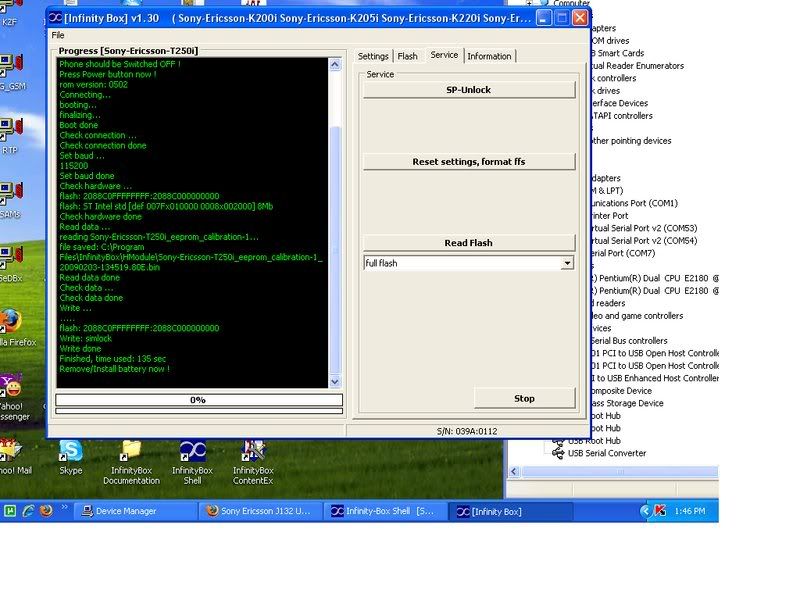Select Virtual Serial Port v2 (COM53)
The width and height of the screenshot is (800, 600).
click(644, 228)
